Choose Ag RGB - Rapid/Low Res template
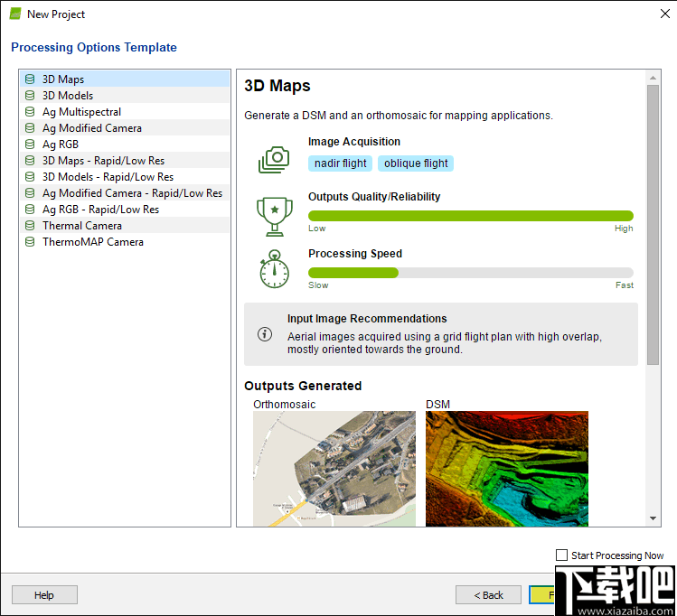Image resolution: width=677 pixels, height=616 pixels. [x=125, y=210]
